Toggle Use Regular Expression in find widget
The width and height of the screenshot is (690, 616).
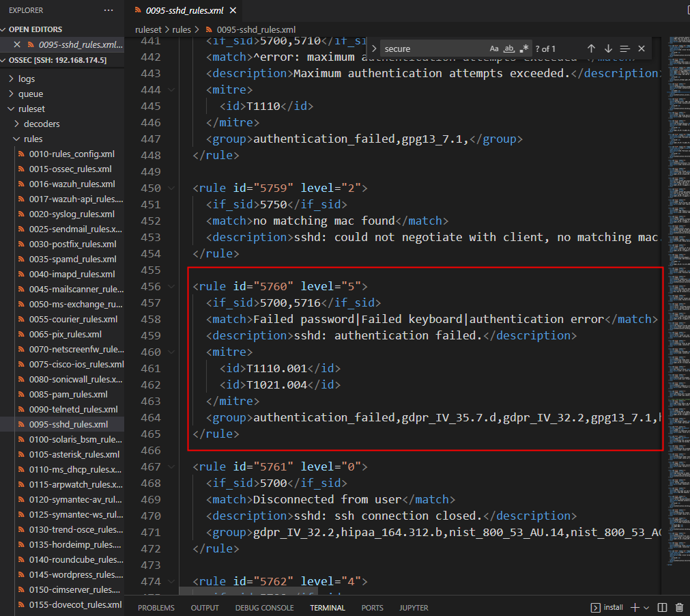[x=523, y=48]
